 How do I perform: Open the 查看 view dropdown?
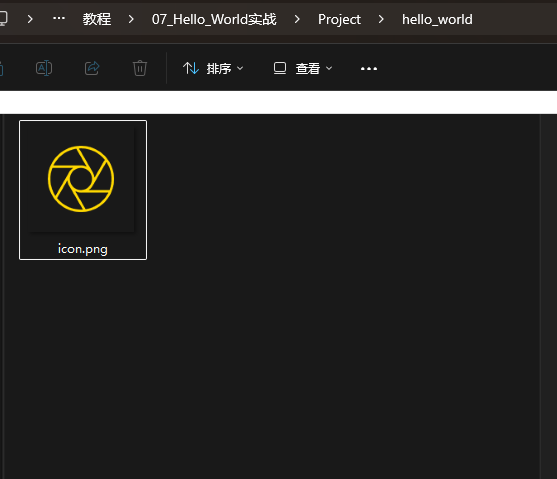pyautogui.click(x=303, y=68)
